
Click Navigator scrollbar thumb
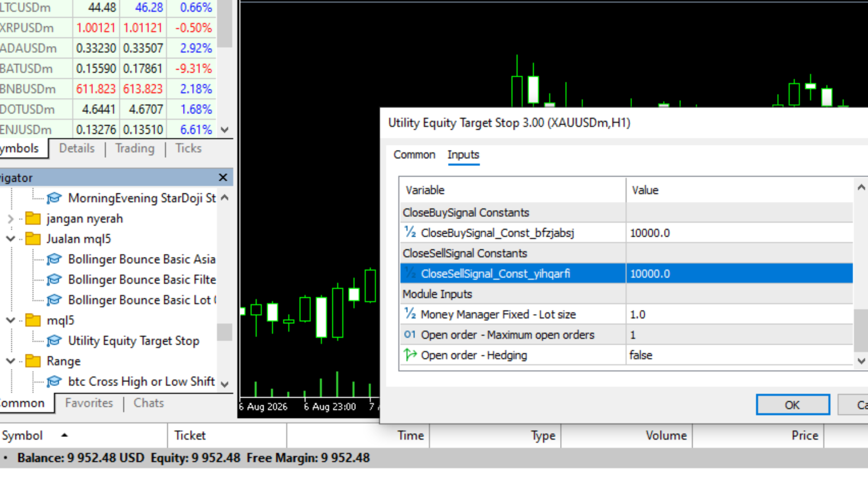coord(225,332)
